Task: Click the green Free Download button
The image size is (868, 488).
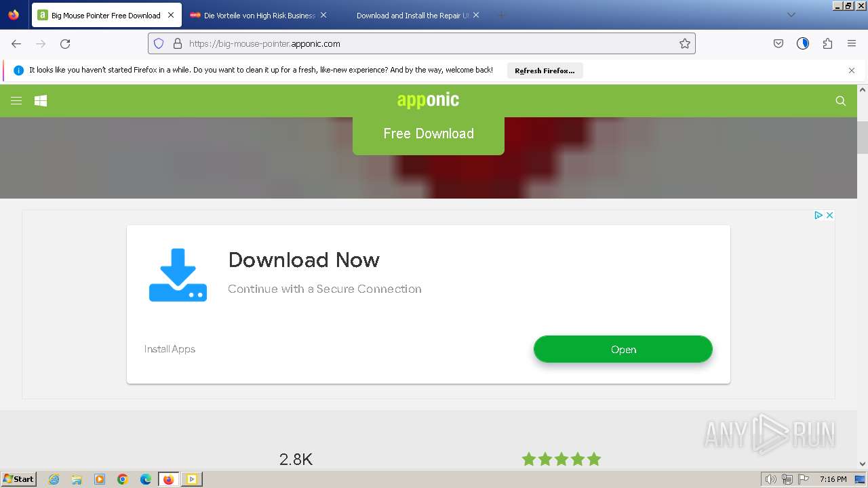Action: [429, 134]
